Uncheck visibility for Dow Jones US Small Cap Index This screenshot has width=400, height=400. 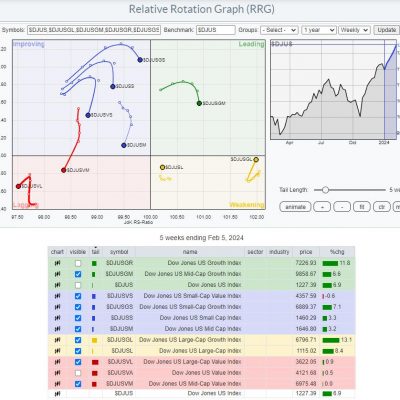click(x=78, y=318)
